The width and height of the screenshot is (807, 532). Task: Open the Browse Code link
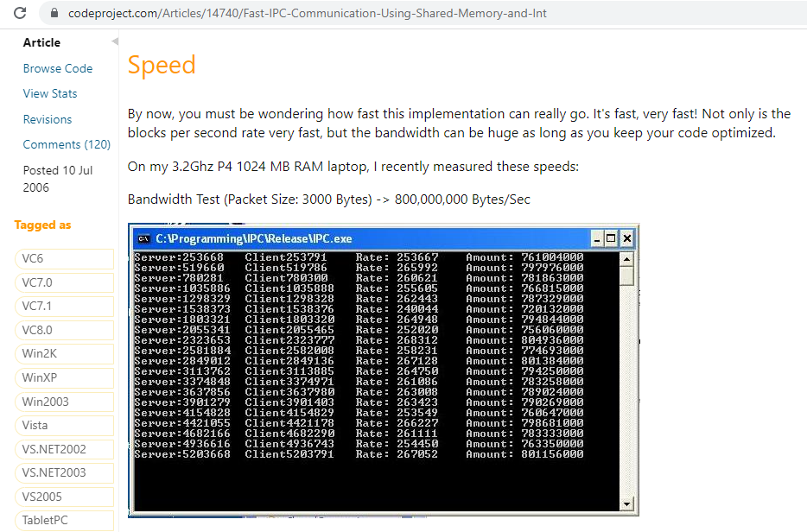click(58, 68)
